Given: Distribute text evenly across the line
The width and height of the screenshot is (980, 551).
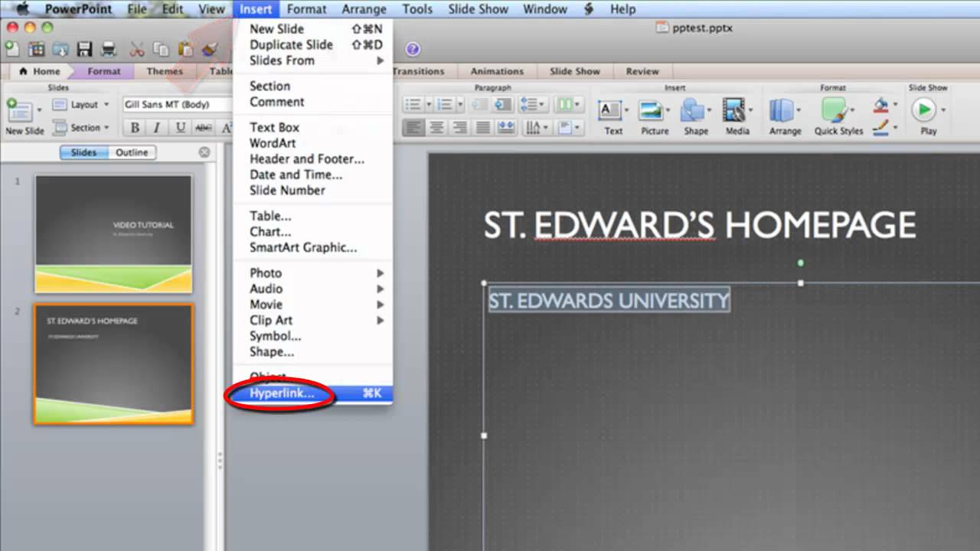Looking at the screenshot, I should click(506, 128).
